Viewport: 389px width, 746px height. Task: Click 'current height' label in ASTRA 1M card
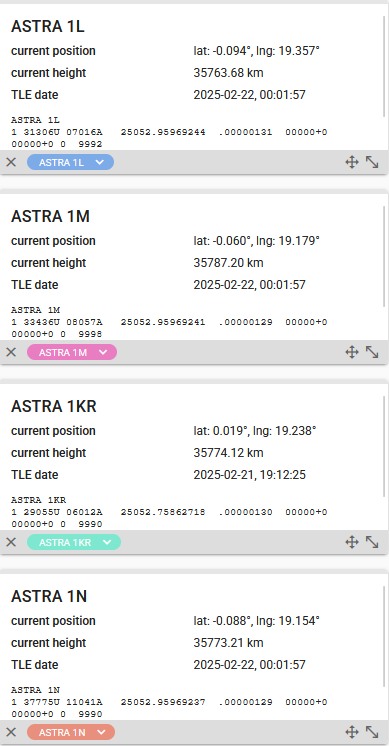49,263
